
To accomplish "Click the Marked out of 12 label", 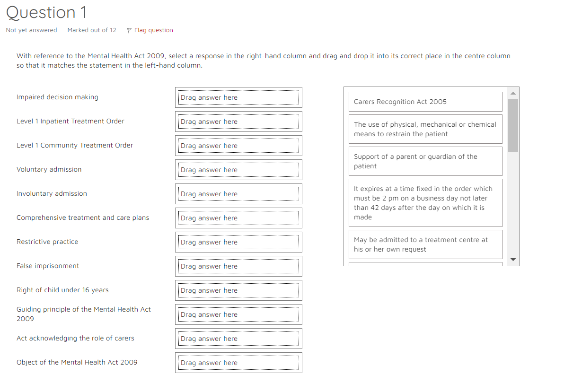I will (91, 30).
